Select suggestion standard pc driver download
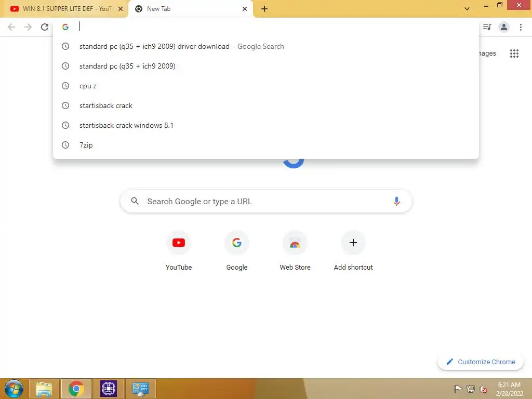The image size is (532, 399). pyautogui.click(x=265, y=46)
